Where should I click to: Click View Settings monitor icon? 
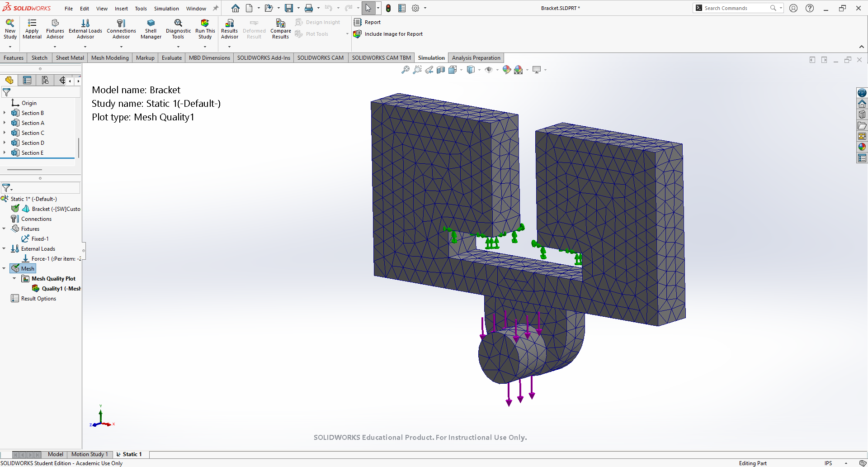pyautogui.click(x=537, y=70)
